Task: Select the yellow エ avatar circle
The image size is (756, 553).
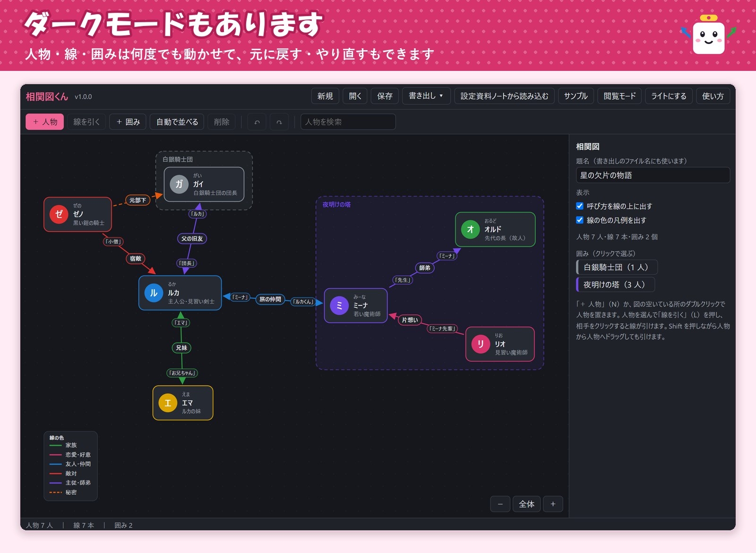Action: [168, 403]
